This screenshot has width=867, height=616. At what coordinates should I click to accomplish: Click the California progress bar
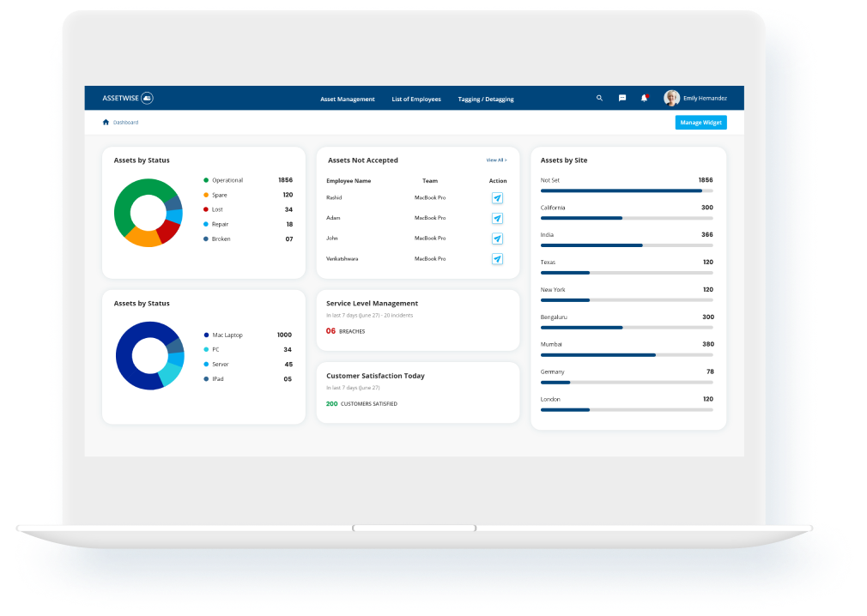pos(626,218)
